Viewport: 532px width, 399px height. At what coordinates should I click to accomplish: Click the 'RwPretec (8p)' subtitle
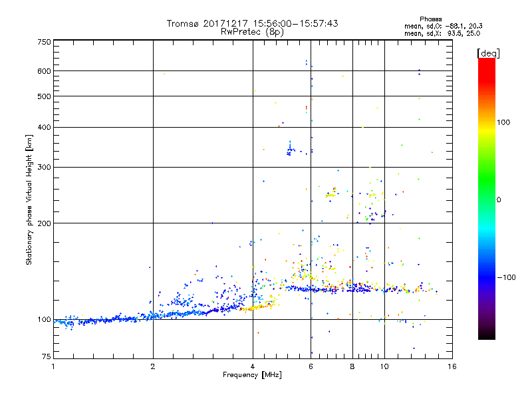[252, 32]
